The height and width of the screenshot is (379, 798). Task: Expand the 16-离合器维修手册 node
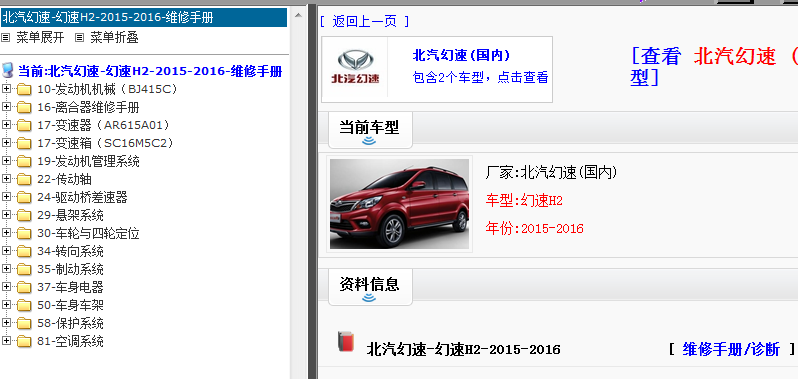6,107
